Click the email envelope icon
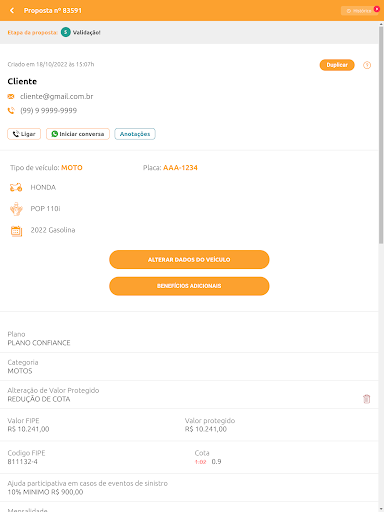 (11, 97)
